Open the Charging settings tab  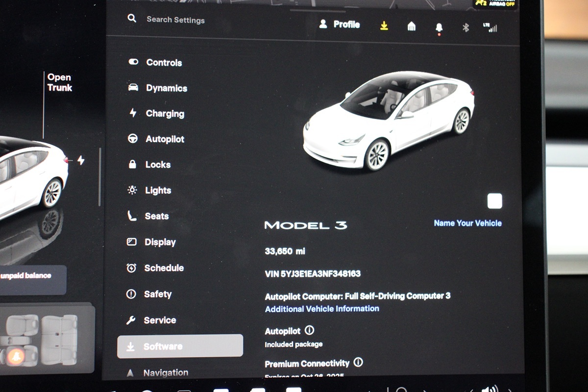pyautogui.click(x=164, y=113)
